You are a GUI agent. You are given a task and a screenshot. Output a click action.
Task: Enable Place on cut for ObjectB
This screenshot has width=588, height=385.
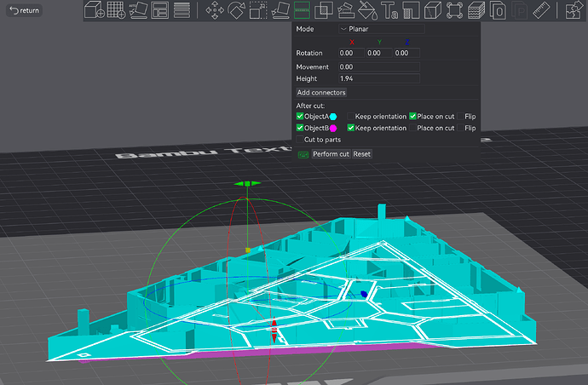pyautogui.click(x=412, y=128)
